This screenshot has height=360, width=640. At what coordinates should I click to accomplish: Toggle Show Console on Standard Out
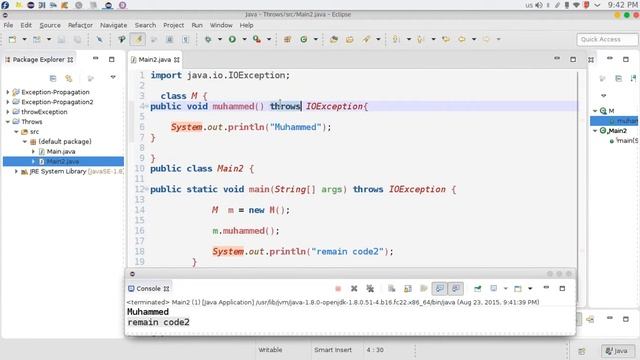coord(440,289)
